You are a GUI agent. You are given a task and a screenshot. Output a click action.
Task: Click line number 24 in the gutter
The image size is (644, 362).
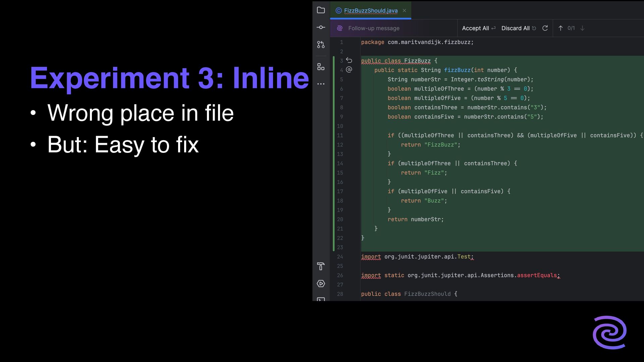tap(340, 257)
